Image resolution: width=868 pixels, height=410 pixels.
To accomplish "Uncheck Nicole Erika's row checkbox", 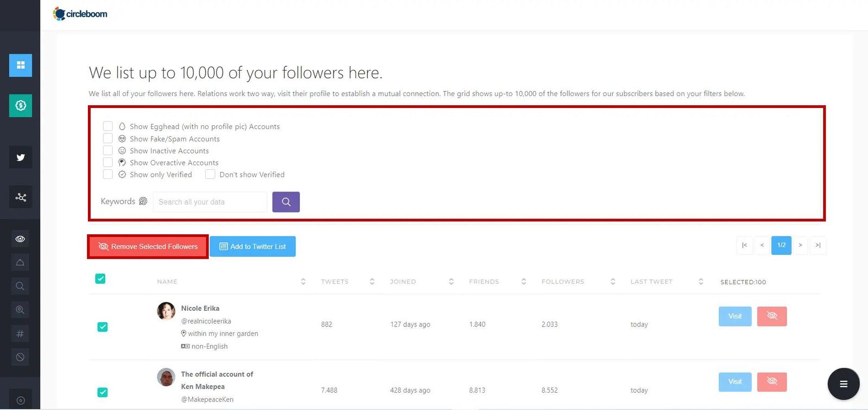I will click(x=103, y=327).
